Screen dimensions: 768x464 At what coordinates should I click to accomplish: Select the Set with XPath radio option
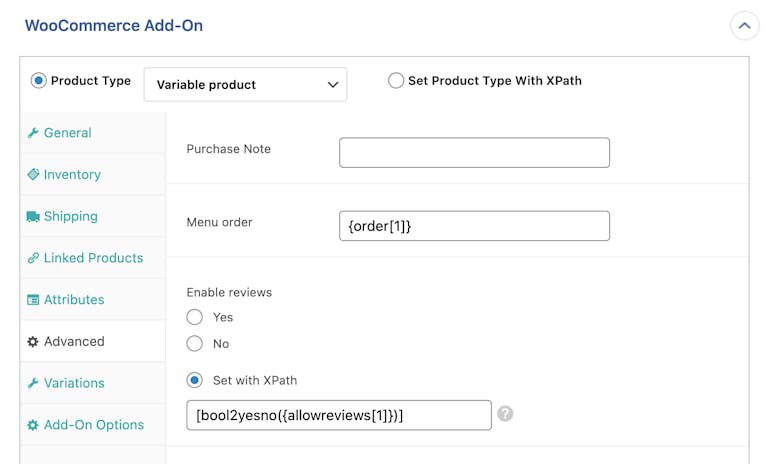[194, 380]
